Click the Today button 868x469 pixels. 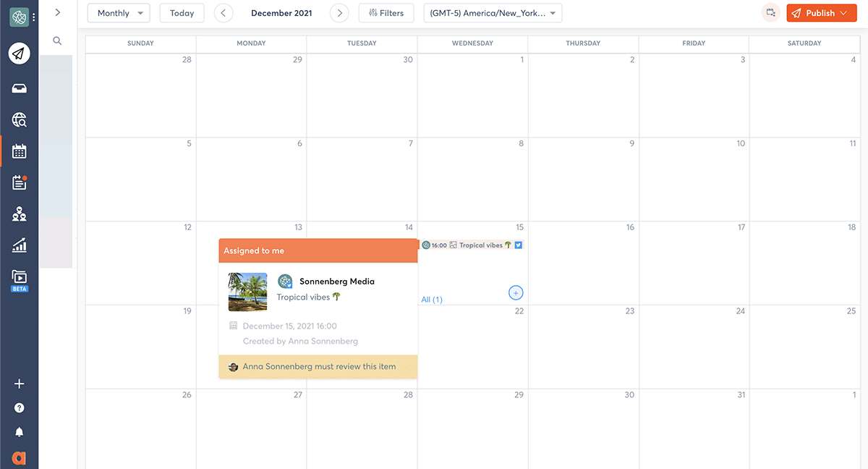click(x=182, y=13)
